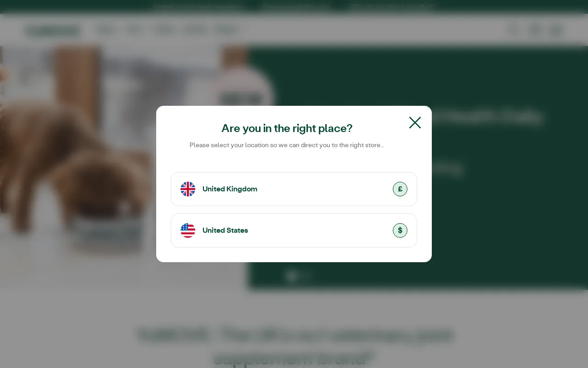Click the 'United States' text label
588x368 pixels.
pyautogui.click(x=225, y=230)
